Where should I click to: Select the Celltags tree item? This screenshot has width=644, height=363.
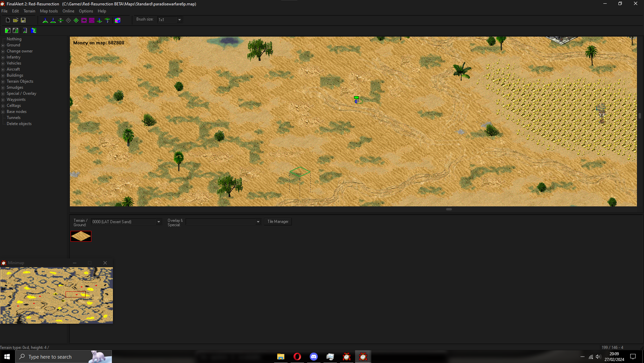click(x=14, y=106)
